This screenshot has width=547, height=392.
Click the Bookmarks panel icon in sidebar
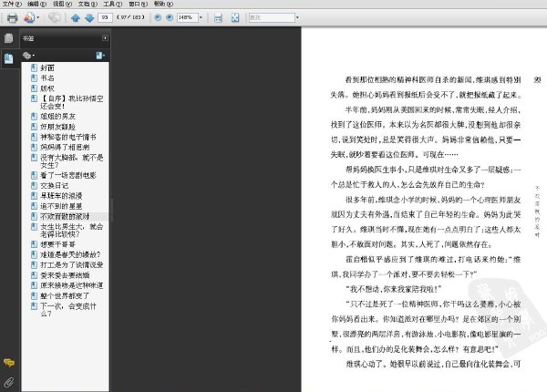coord(9,58)
